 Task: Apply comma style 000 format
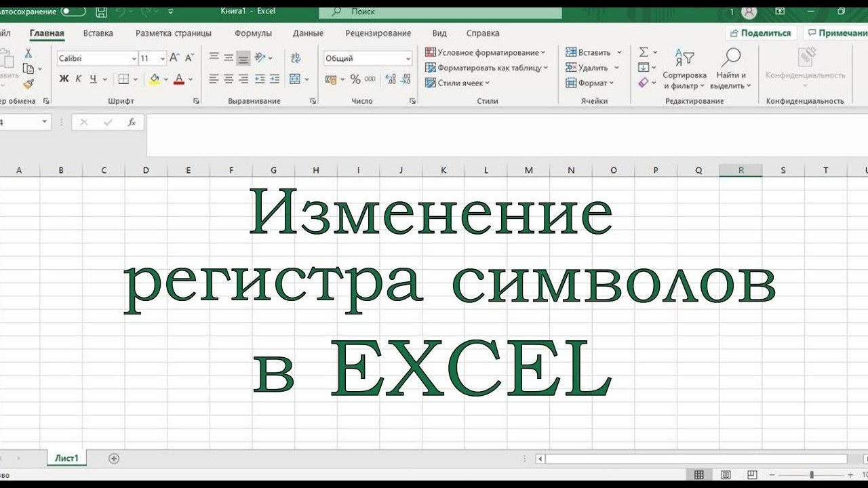click(370, 79)
